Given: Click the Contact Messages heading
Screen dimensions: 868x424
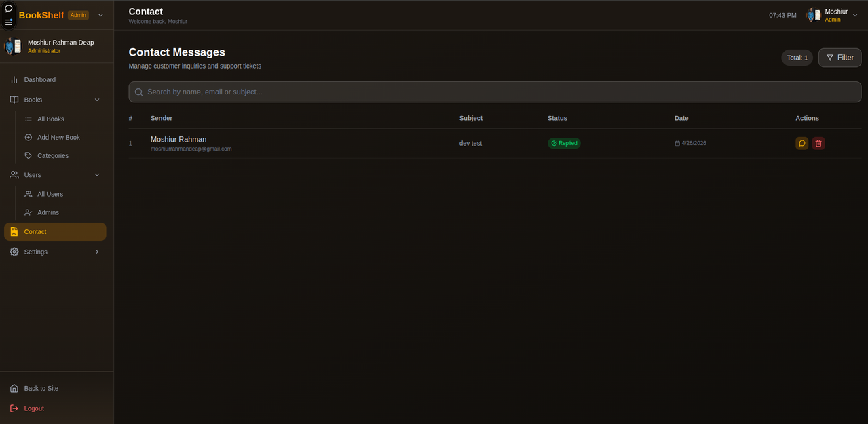Looking at the screenshot, I should click(x=177, y=52).
